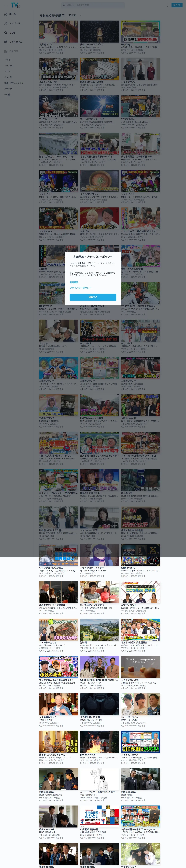Open フェルマーの料理 thumbnail

[100, 518]
